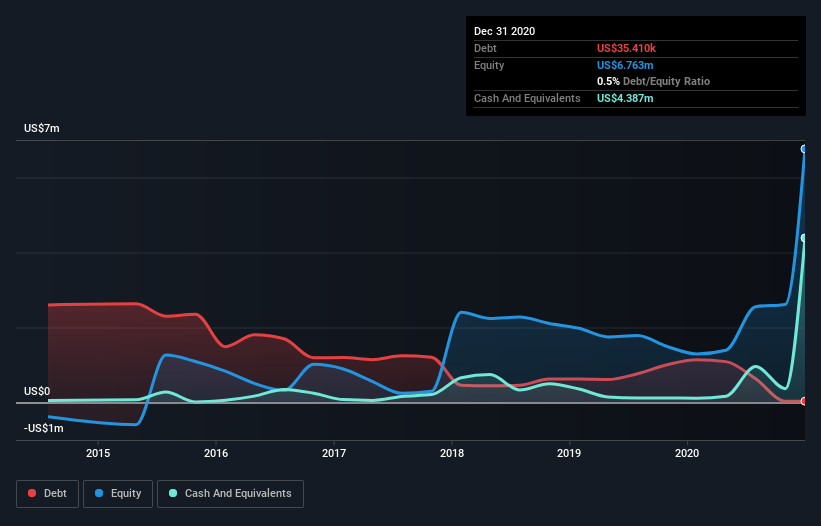Click the 2017 x-axis label
Screen dimensions: 821x526
coord(334,453)
